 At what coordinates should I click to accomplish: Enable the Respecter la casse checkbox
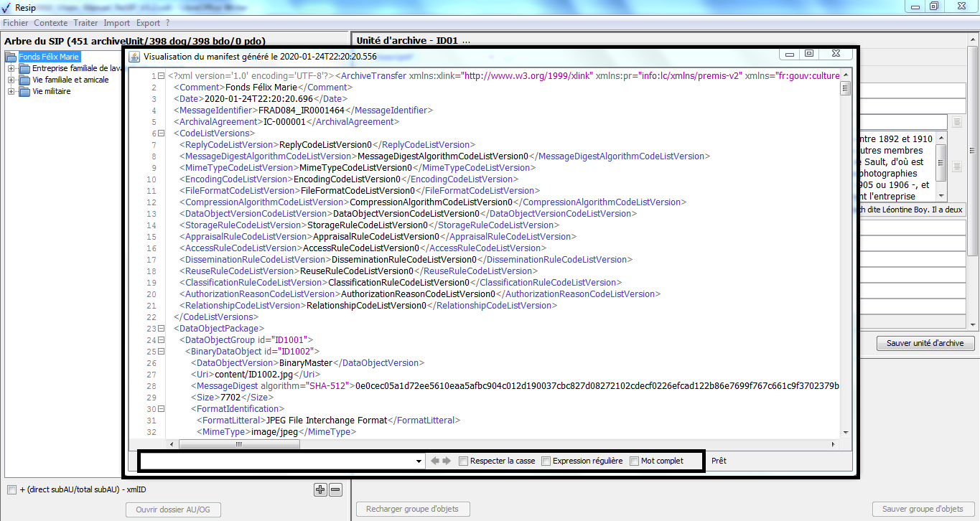point(464,461)
